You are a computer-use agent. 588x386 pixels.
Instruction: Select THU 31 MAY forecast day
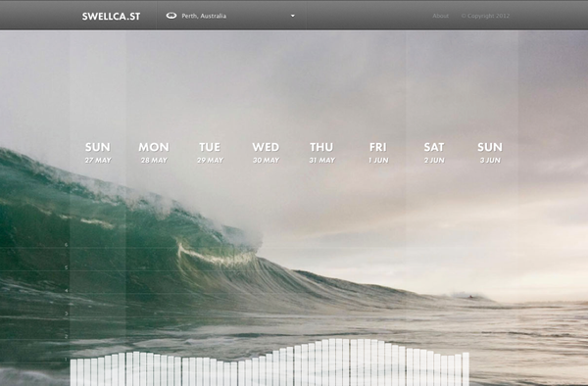click(x=321, y=153)
